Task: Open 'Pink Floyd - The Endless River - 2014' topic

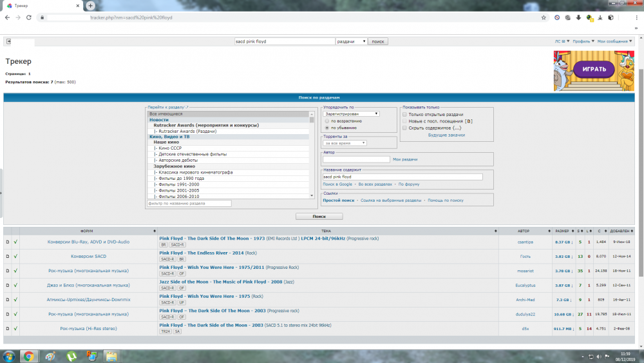Action: 201,253
